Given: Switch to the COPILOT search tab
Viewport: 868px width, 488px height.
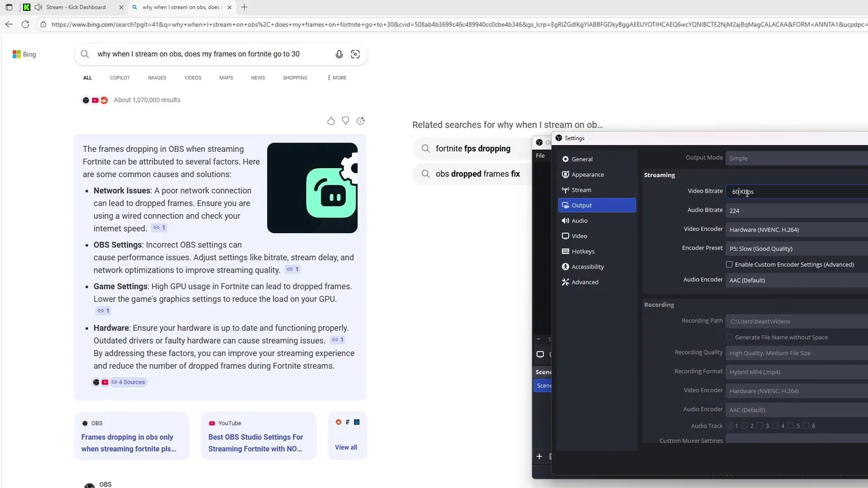Looking at the screenshot, I should click(x=119, y=78).
